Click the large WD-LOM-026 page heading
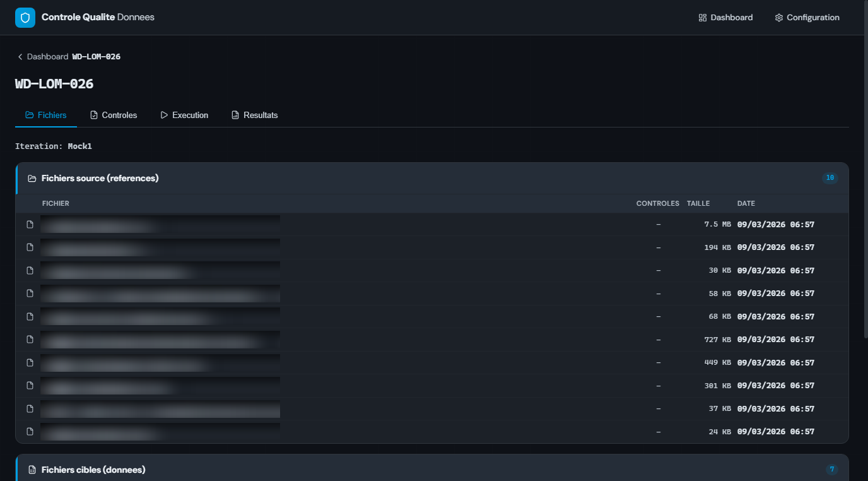 coord(54,84)
